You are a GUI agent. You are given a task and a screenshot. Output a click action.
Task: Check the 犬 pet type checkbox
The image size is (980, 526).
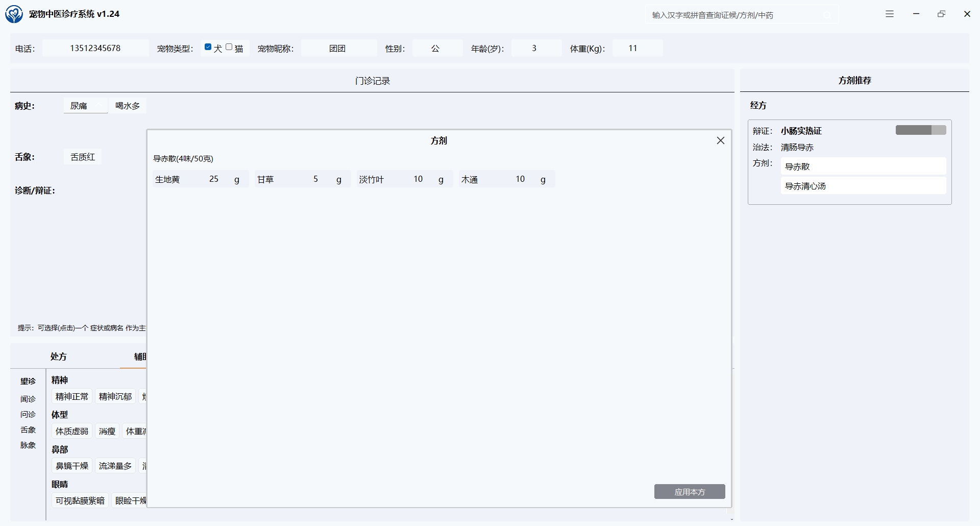click(x=208, y=47)
